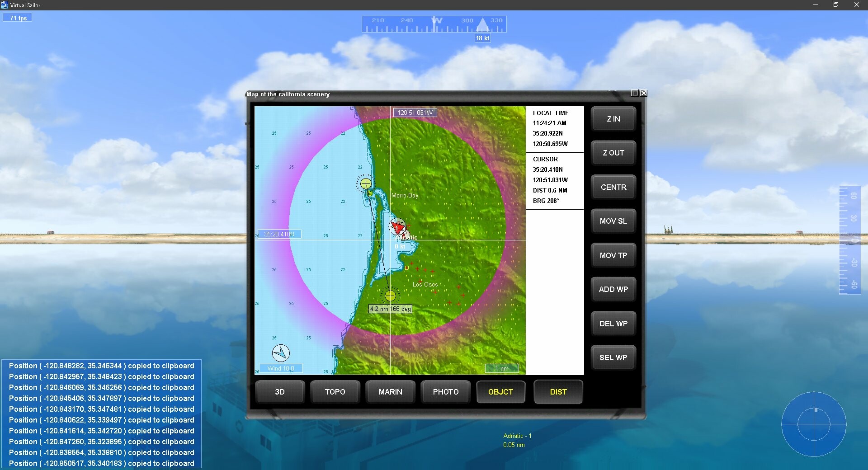Click the heading compass strip at top of screen
The height and width of the screenshot is (470, 868).
click(x=433, y=24)
